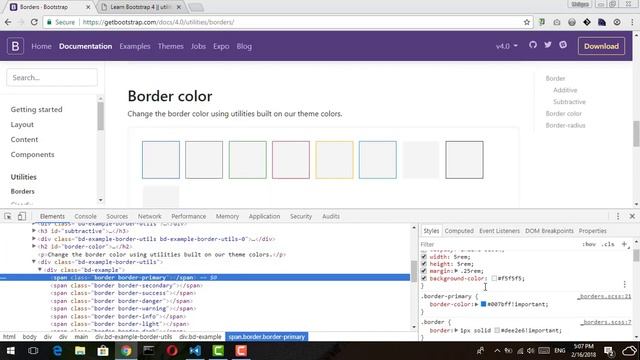This screenshot has width=640, height=360.
Task: Open Getting started in sidebar
Action: coord(36,109)
